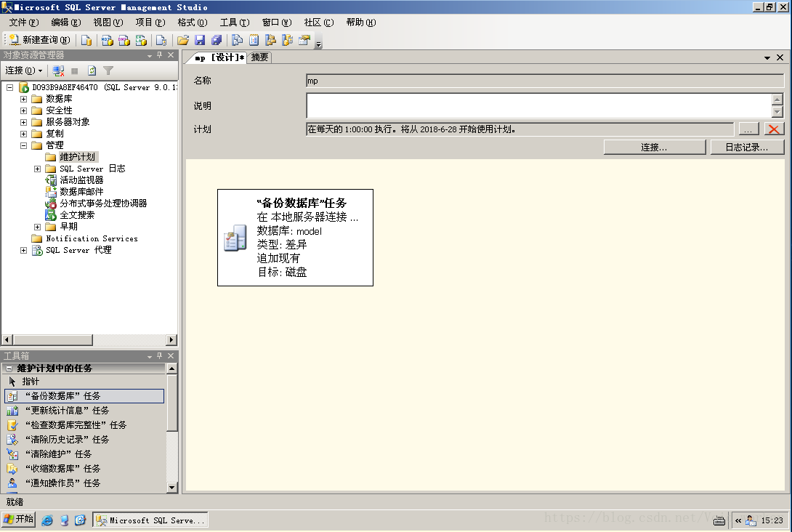
Task: Switch to the 摘要 tab
Action: point(259,57)
